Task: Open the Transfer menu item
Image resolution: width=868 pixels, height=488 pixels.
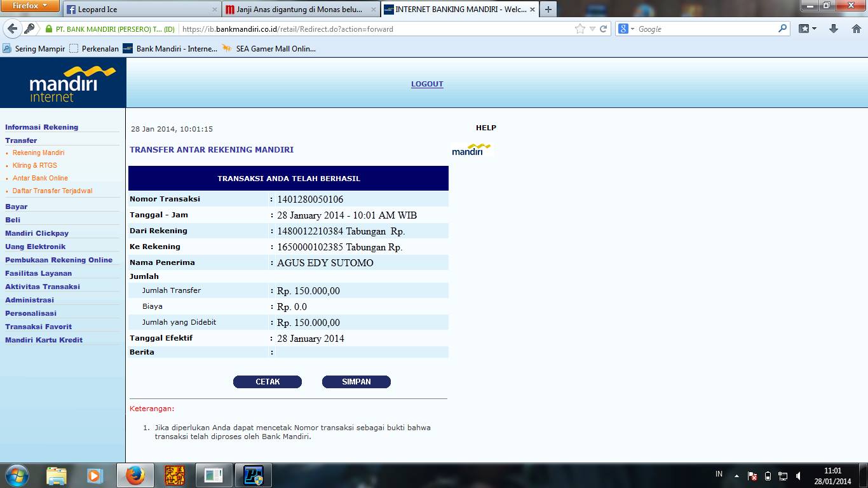Action: 21,140
